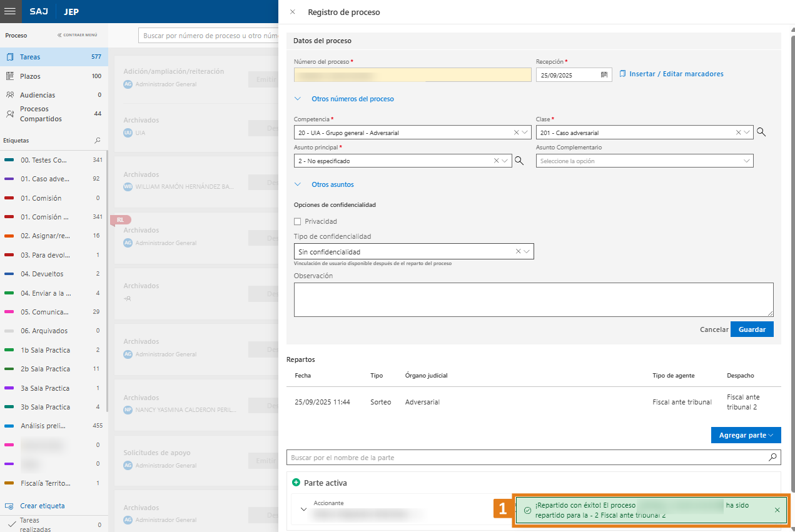
Task: Click the green plus icon for Parte activa
Action: pyautogui.click(x=296, y=483)
